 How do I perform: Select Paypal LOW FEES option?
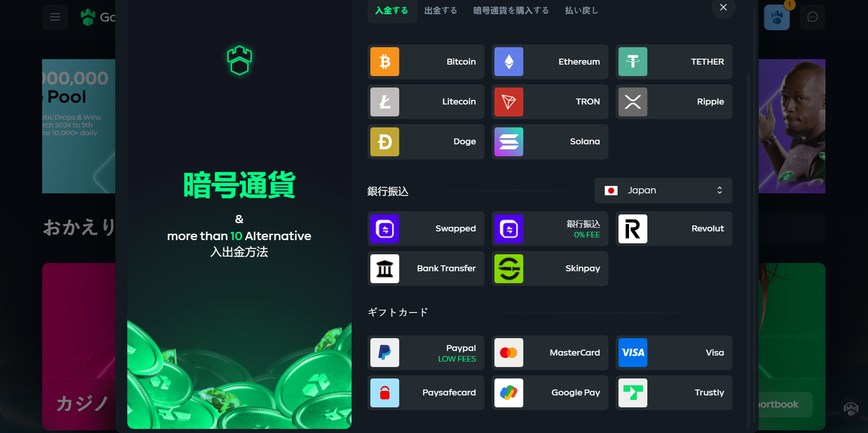(425, 353)
